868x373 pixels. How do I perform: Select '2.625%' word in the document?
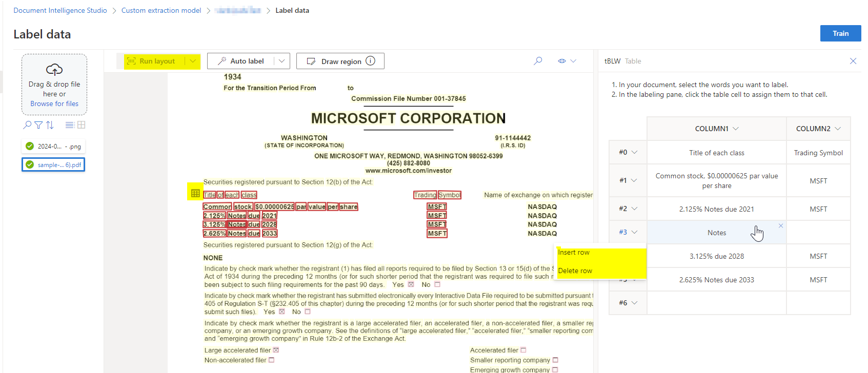[x=214, y=234]
